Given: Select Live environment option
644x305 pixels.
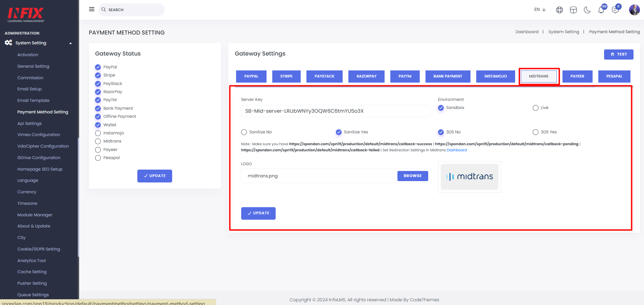Looking at the screenshot, I should (x=535, y=108).
